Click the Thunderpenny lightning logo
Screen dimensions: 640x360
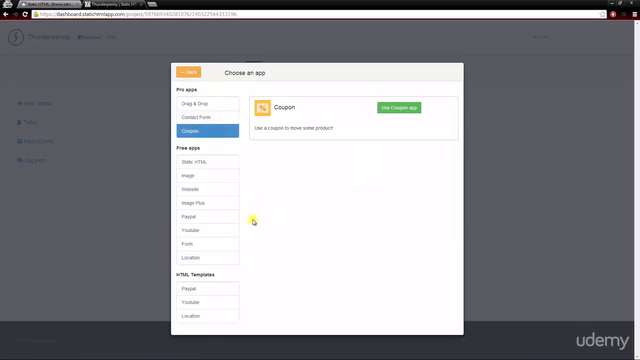(16, 37)
